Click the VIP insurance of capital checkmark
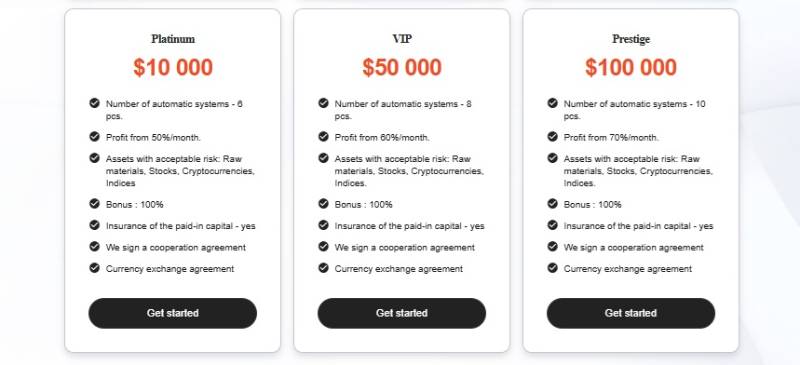The height and width of the screenshot is (365, 800). pos(323,225)
